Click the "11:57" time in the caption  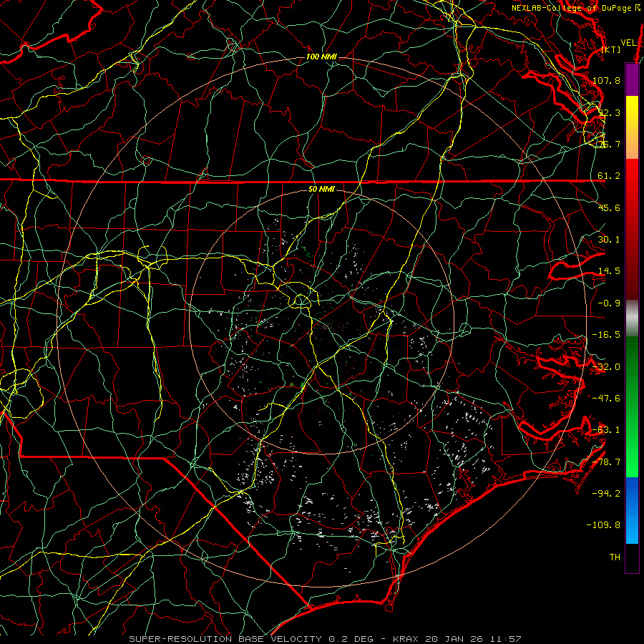coord(506,639)
